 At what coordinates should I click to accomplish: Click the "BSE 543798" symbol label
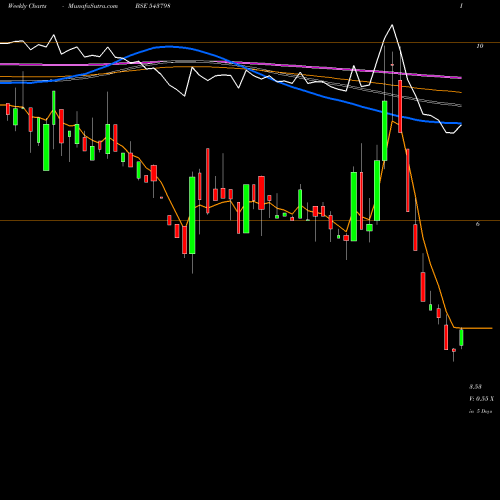(x=153, y=6)
